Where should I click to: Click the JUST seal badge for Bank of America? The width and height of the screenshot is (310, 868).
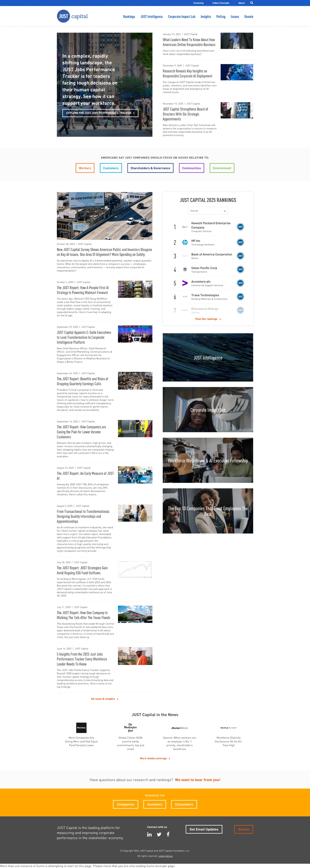[240, 256]
